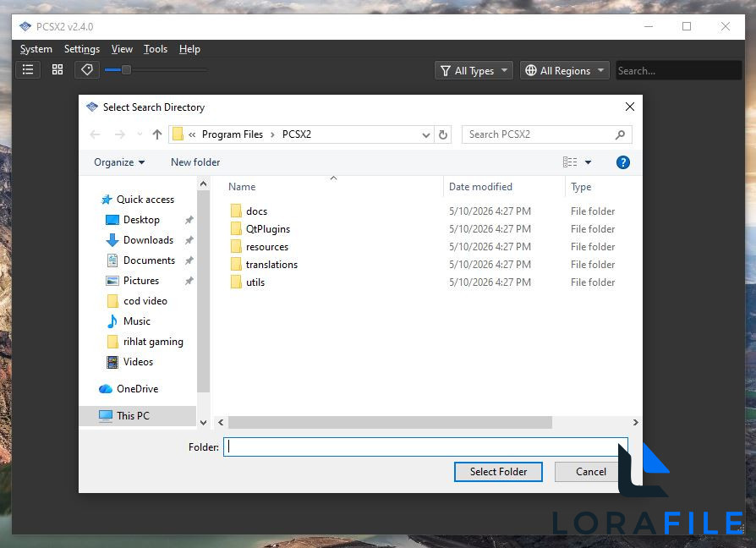
Task: Click the File folder type of docs row
Action: (x=593, y=211)
